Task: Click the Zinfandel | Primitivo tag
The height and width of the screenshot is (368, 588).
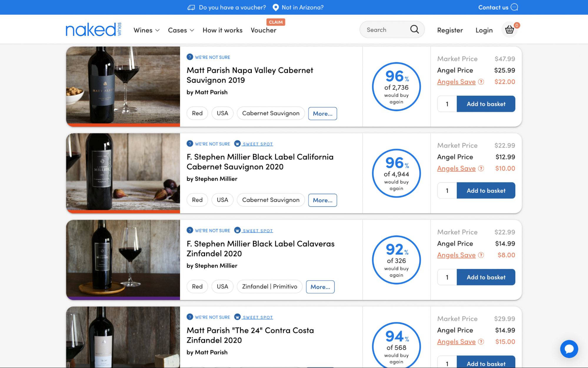Action: [269, 286]
